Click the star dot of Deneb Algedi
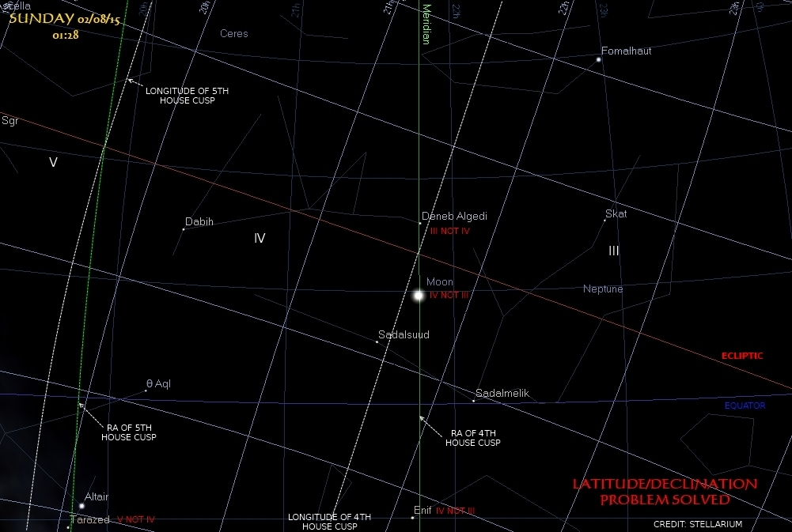 [420, 224]
